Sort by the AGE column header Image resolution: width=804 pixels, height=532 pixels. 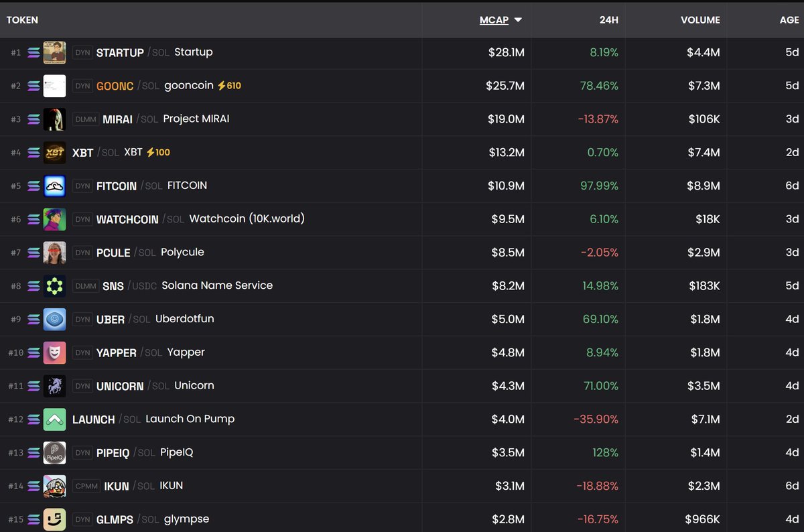(x=789, y=20)
